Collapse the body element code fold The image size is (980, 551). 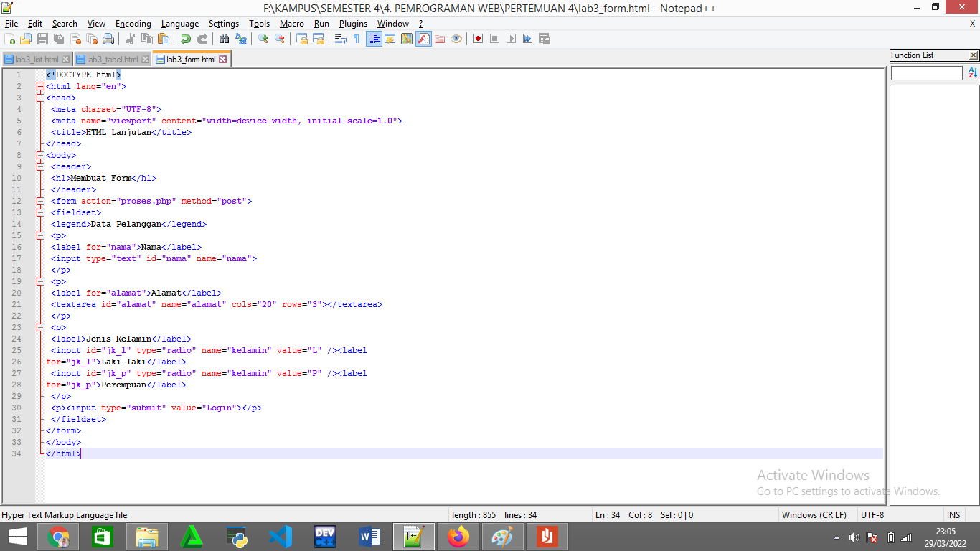pos(40,155)
